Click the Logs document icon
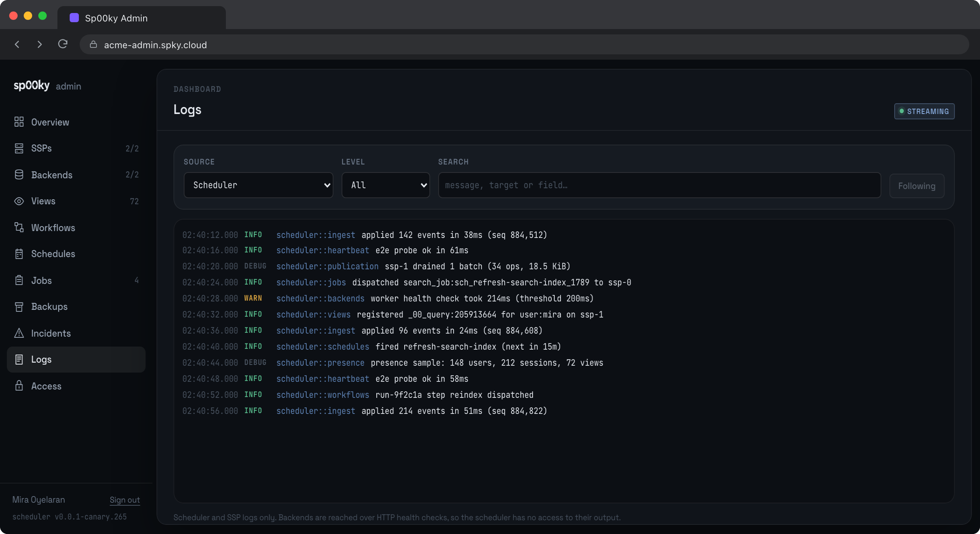Image resolution: width=980 pixels, height=534 pixels. coord(19,360)
